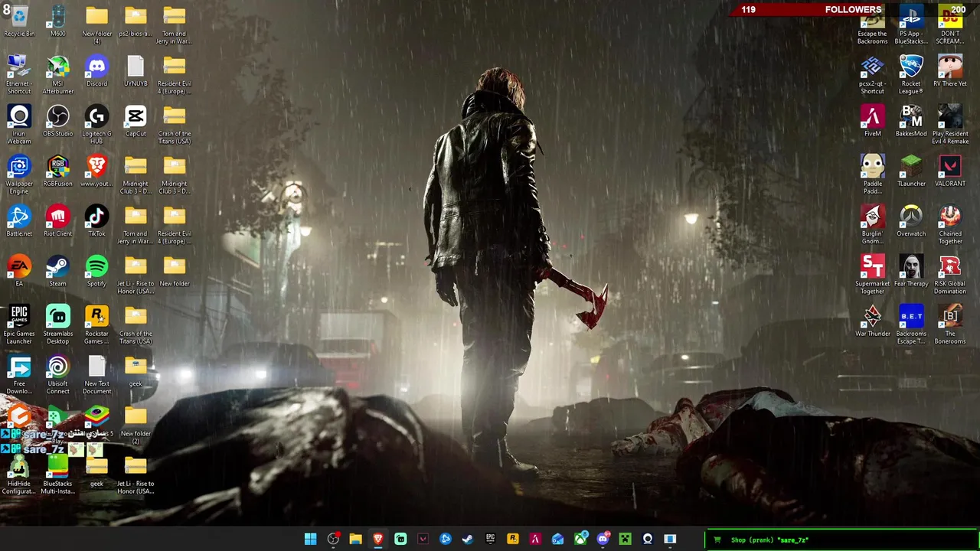Open Riot Client shortcut
The height and width of the screenshot is (551, 980).
pyautogui.click(x=57, y=221)
